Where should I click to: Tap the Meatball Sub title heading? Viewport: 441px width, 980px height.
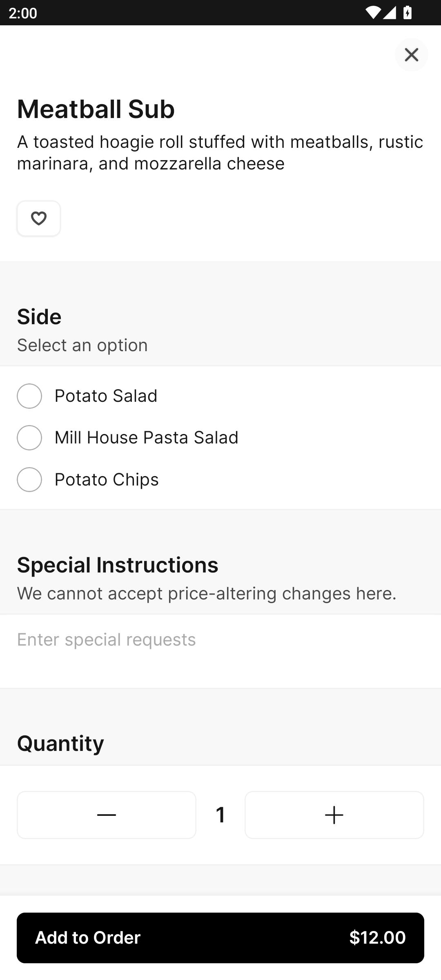click(96, 109)
